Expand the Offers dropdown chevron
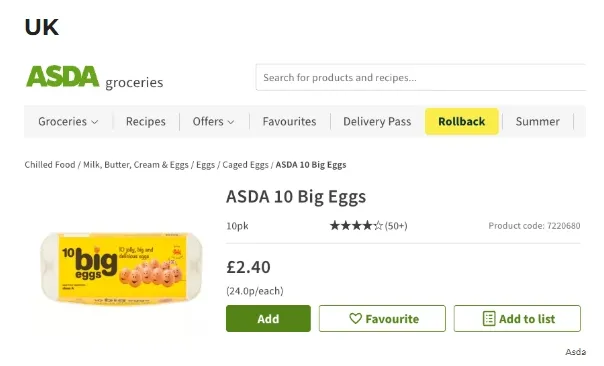Screen dimensions: 604x366 [x=231, y=122]
